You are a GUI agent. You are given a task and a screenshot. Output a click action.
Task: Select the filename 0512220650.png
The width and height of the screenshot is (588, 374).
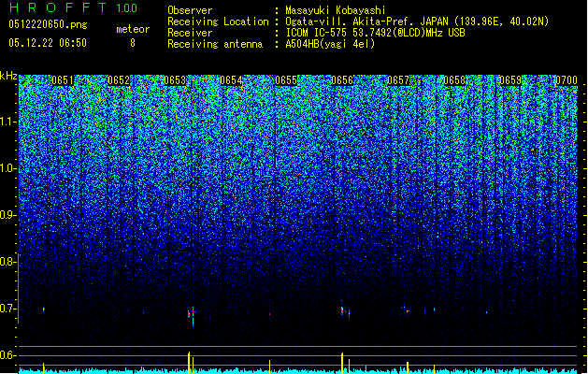pyautogui.click(x=48, y=24)
